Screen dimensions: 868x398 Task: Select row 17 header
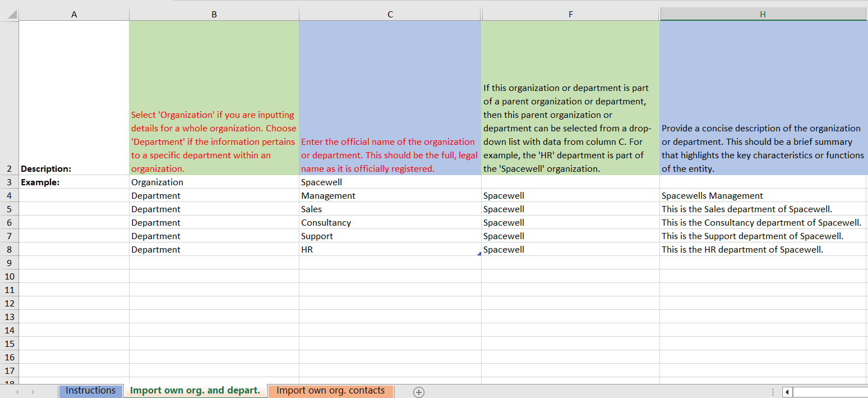tap(10, 370)
